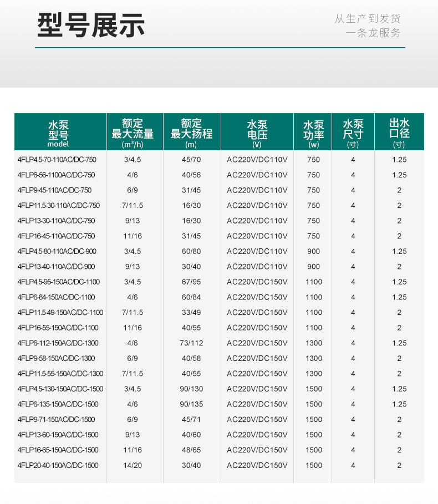Image resolution: width=438 pixels, height=504 pixels.
Task: Click the head value 90/130
Action: point(191,389)
